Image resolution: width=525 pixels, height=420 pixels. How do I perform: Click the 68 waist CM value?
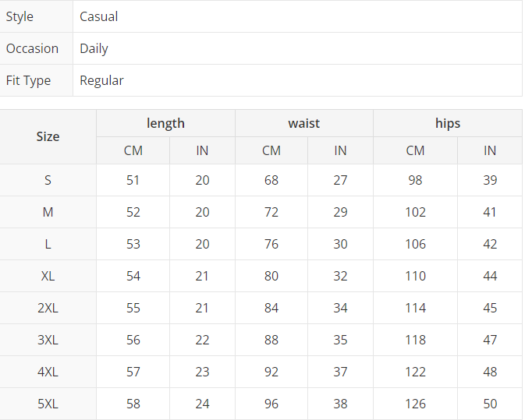[271, 180]
